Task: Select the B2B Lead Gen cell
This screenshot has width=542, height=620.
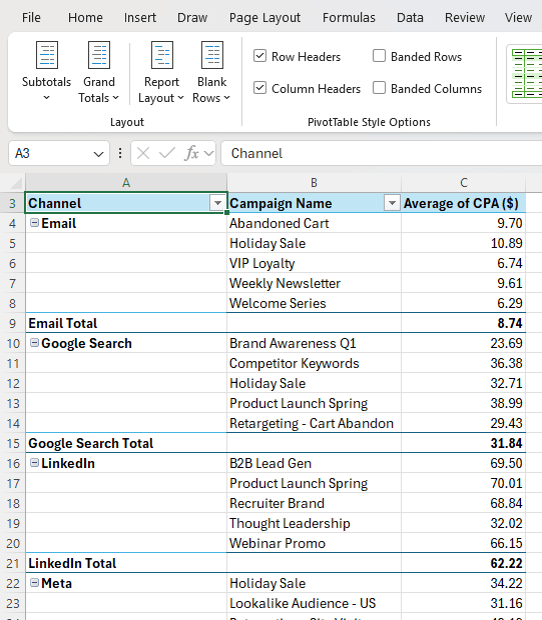Action: (314, 463)
